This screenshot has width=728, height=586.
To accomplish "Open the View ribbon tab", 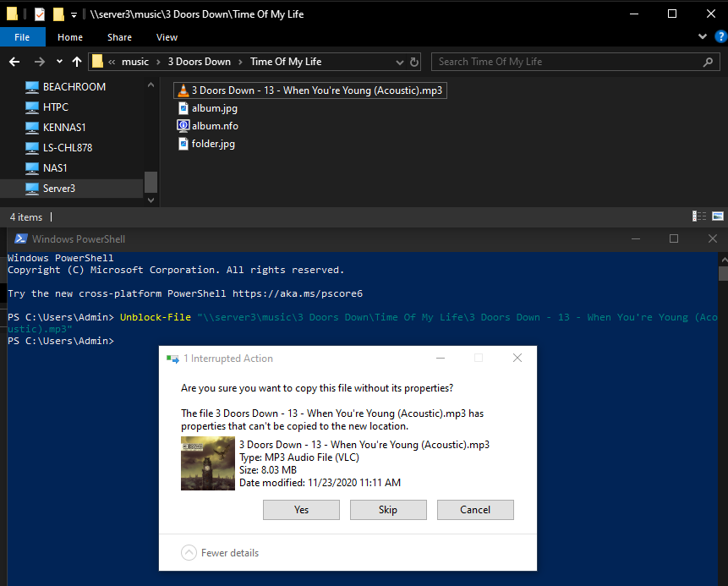I will (167, 37).
